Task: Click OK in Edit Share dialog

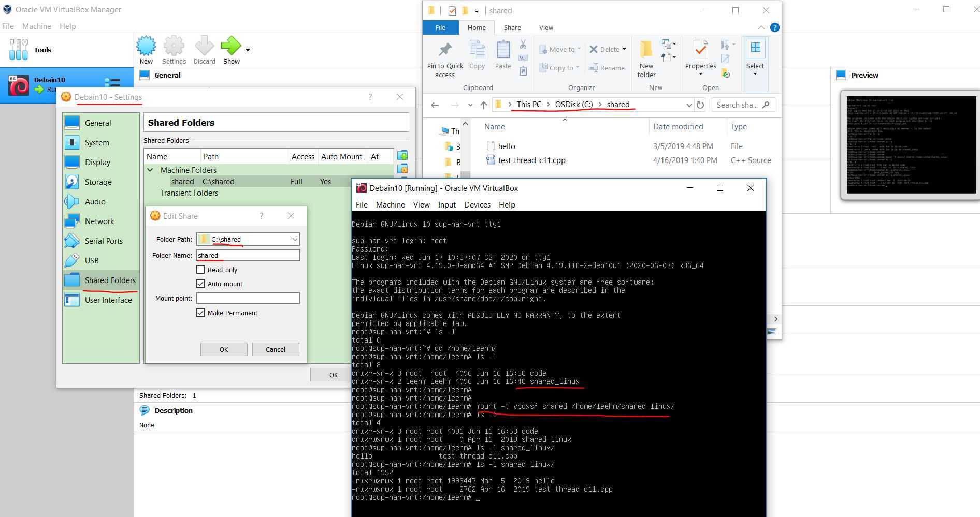Action: [224, 349]
